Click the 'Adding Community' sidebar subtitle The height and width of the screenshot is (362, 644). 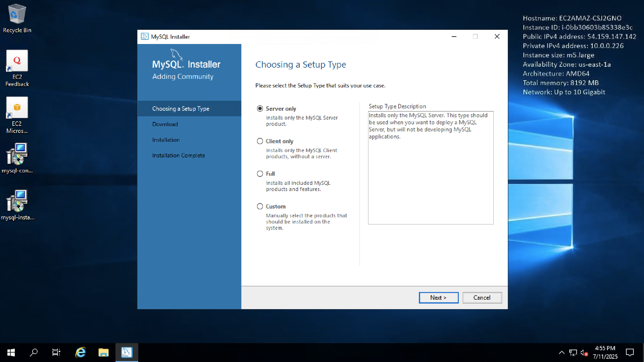pos(183,76)
